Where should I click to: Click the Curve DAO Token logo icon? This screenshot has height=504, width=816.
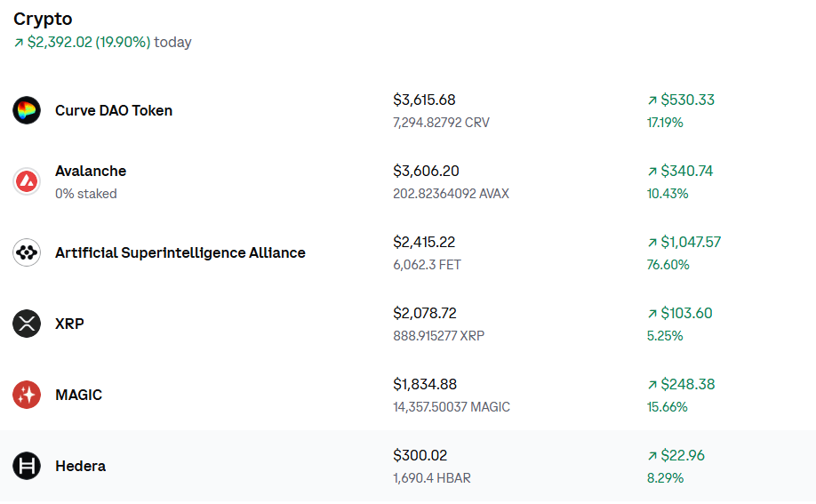point(27,110)
